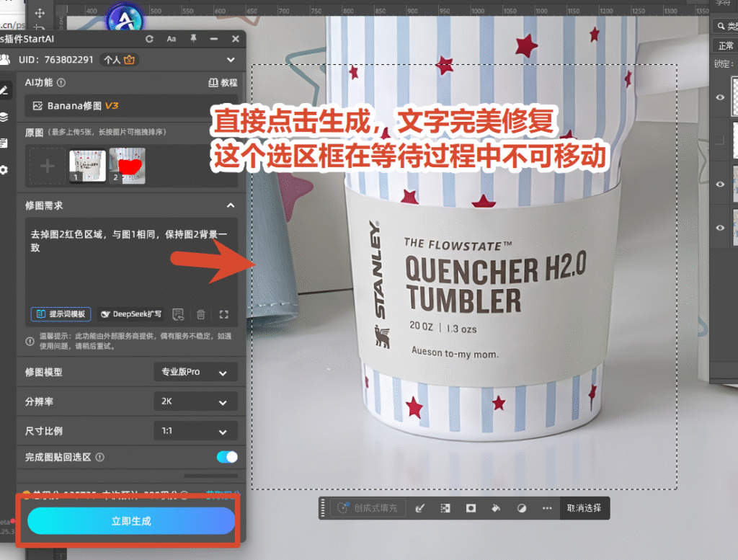The width and height of the screenshot is (738, 560).
Task: Toggle visibility eye of bottom layer
Action: [x=720, y=227]
